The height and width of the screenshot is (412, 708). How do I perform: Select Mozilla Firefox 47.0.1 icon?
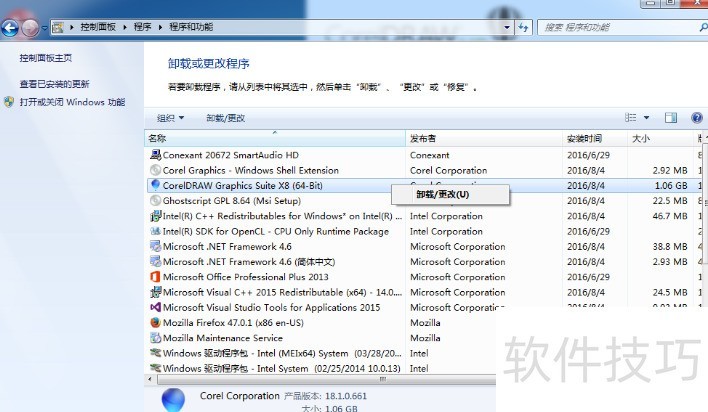click(x=155, y=323)
